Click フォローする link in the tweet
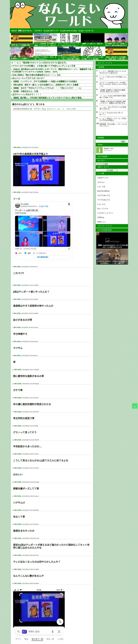 click(x=43, y=207)
